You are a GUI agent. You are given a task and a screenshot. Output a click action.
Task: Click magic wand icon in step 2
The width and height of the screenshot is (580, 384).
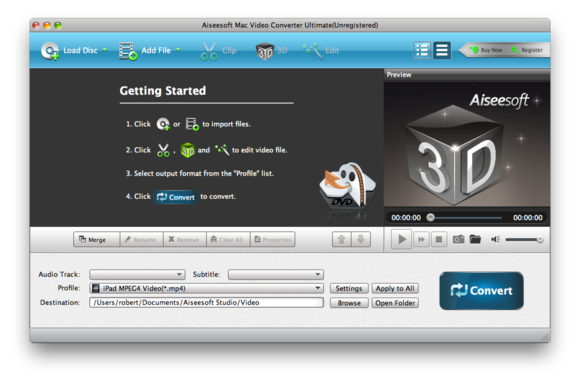[222, 150]
